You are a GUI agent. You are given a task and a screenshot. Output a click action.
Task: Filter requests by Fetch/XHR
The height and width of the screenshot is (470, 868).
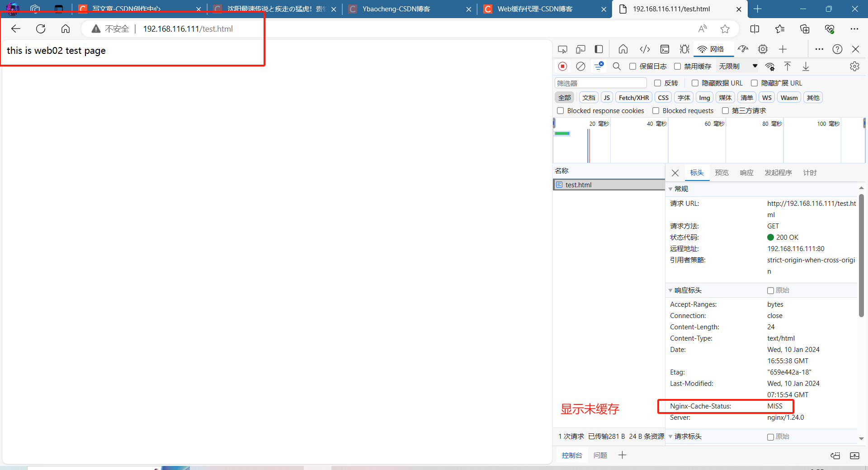point(633,98)
